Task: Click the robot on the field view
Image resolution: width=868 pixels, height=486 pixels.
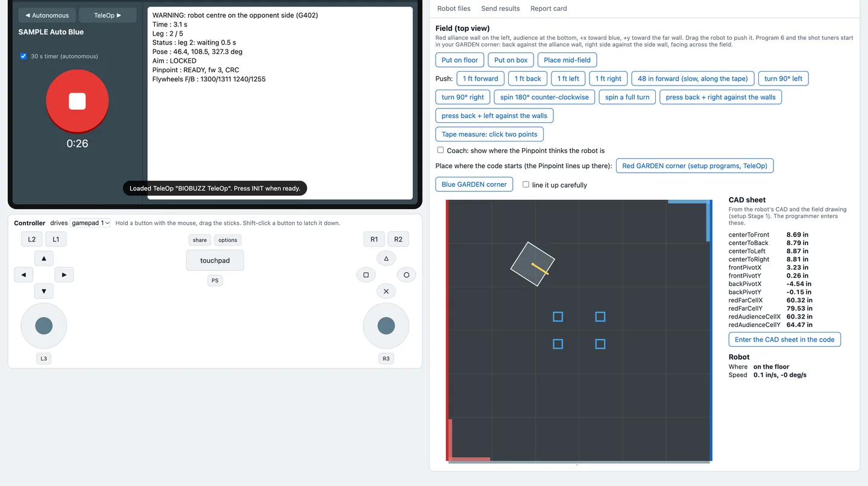Action: click(533, 264)
